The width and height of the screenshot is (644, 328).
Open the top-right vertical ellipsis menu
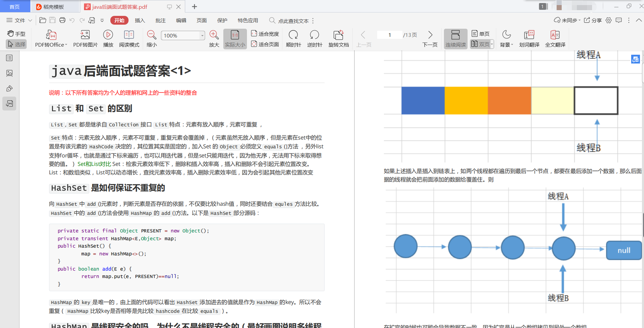click(629, 20)
